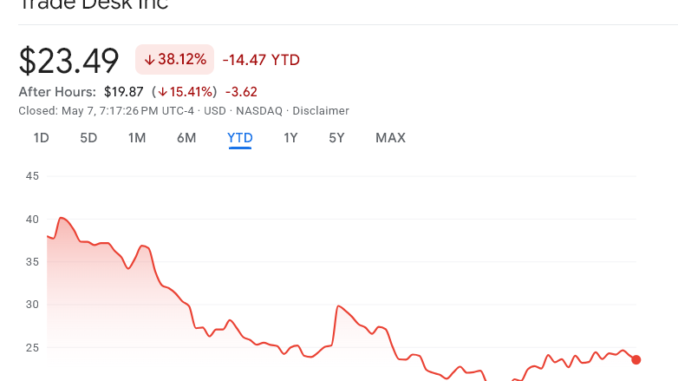This screenshot has height=381, width=678.
Task: Show the MAX time range
Action: 390,138
